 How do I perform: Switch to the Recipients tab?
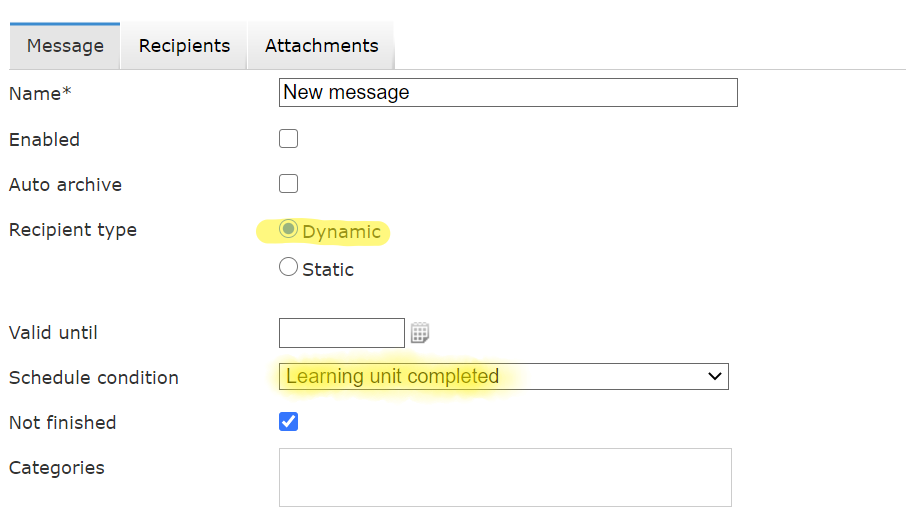[x=184, y=46]
